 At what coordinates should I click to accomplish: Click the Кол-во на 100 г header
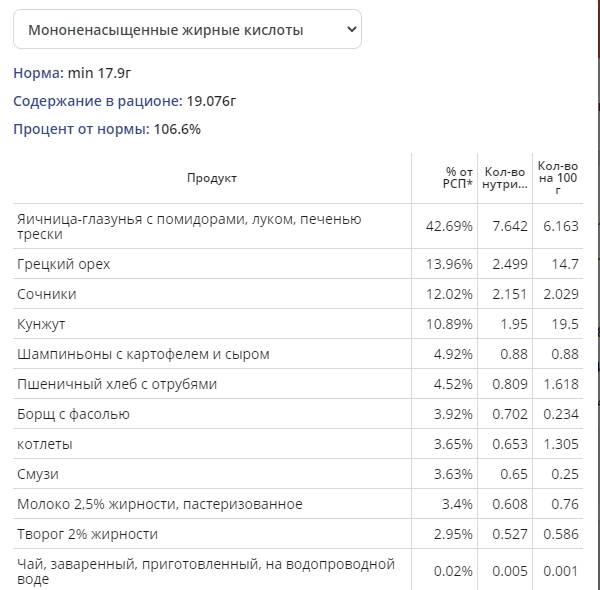[557, 178]
